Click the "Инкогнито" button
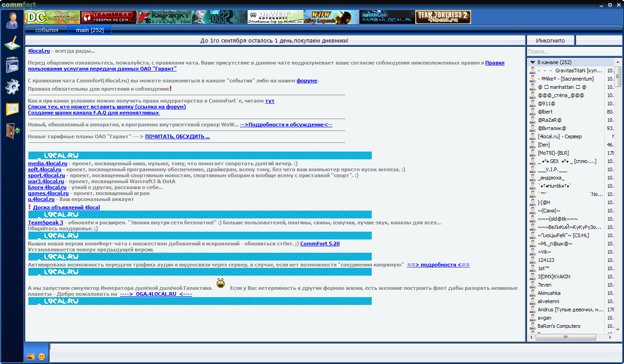 [x=550, y=40]
